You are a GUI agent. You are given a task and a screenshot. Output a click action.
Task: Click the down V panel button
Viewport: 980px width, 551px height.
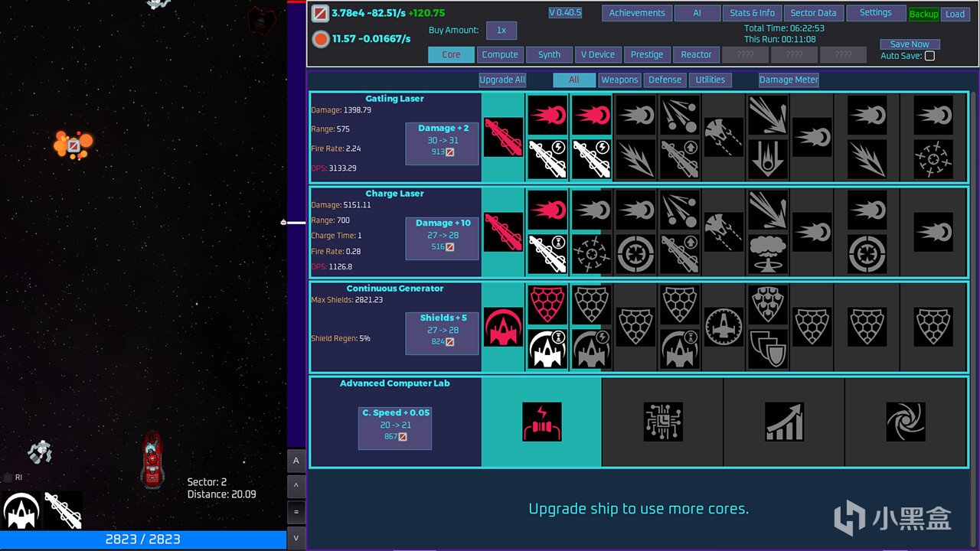coord(296,537)
